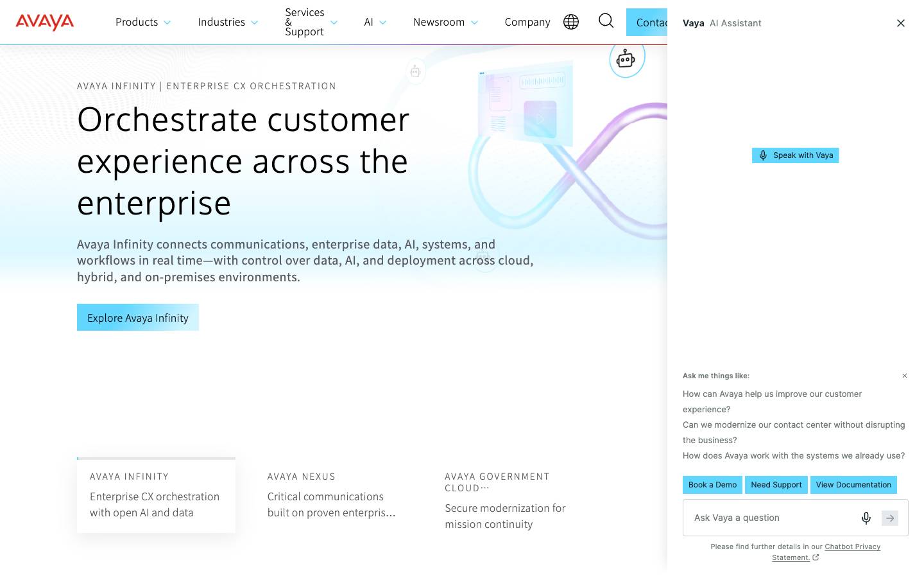Click the send arrow button
The width and height of the screenshot is (924, 578).
(890, 518)
